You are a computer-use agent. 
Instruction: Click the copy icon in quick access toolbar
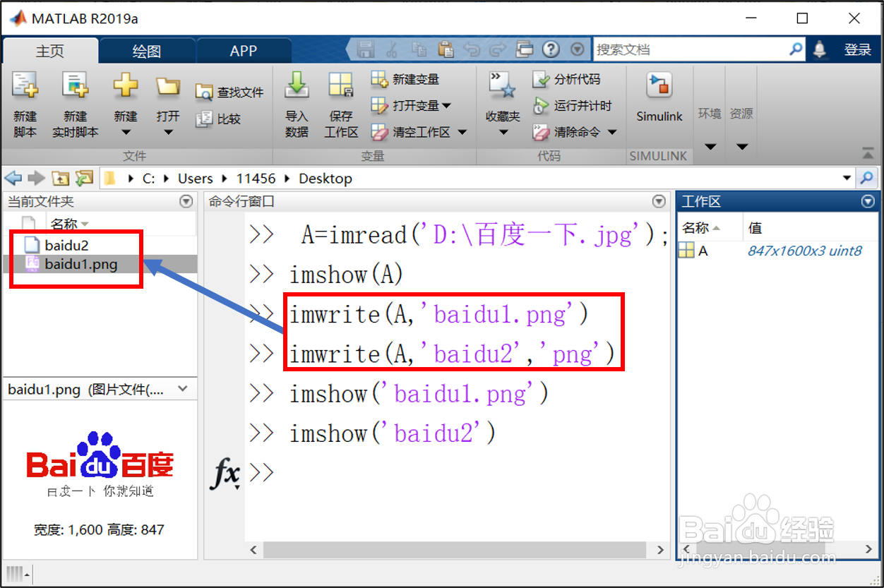point(419,49)
